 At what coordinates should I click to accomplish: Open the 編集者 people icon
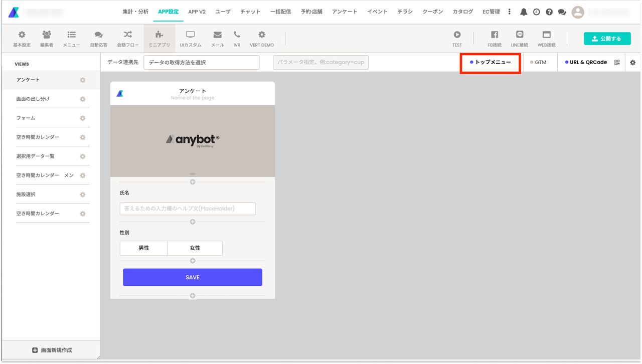click(47, 35)
